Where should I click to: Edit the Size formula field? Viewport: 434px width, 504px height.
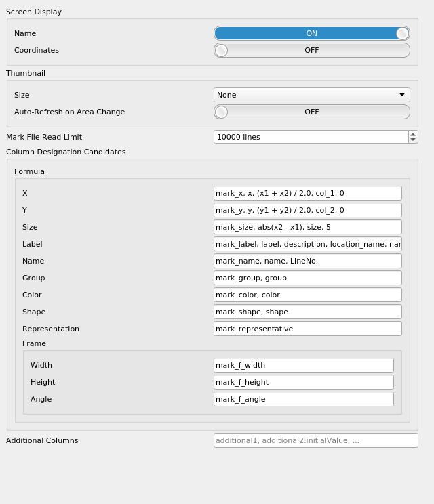click(x=308, y=227)
